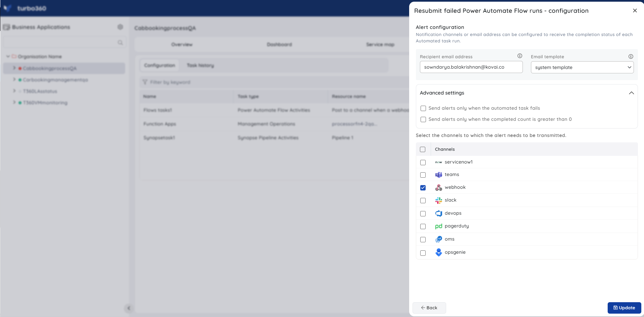
Task: Click the webhook channel icon
Action: coord(438,187)
